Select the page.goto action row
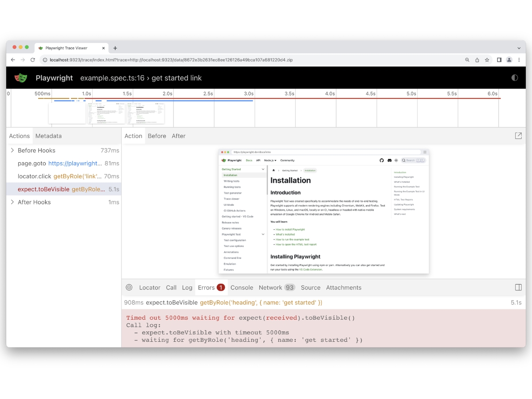This screenshot has width=532, height=399. [64, 163]
